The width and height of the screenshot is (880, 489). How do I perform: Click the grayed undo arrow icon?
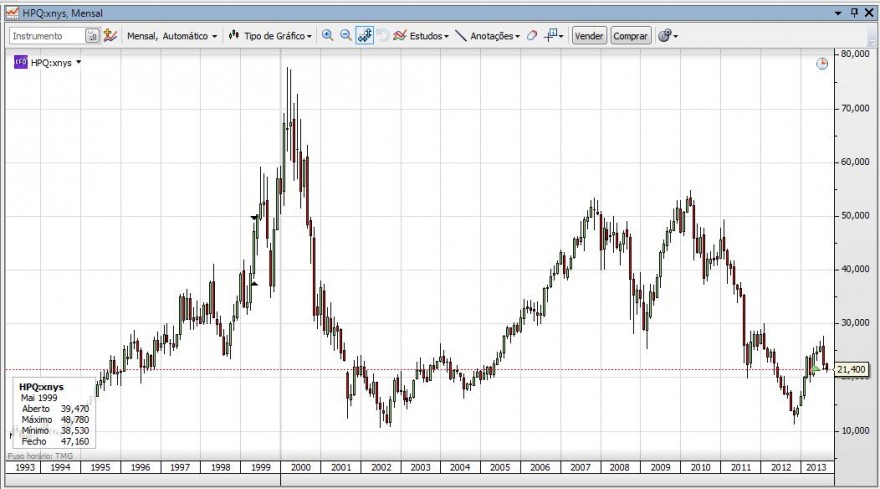(383, 35)
